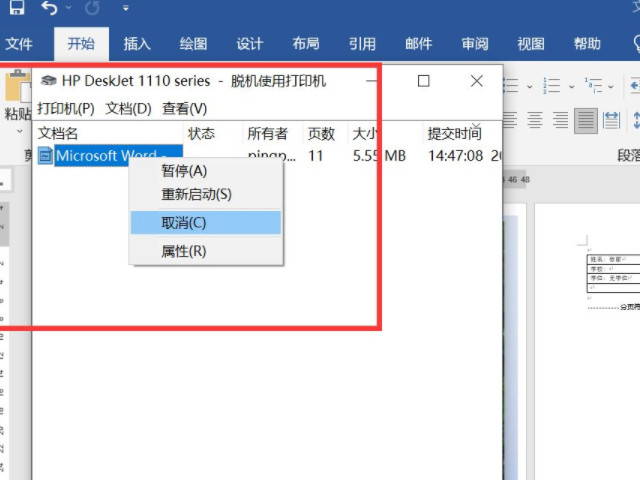Click the print job document icon
Image resolution: width=640 pixels, height=480 pixels.
click(45, 156)
